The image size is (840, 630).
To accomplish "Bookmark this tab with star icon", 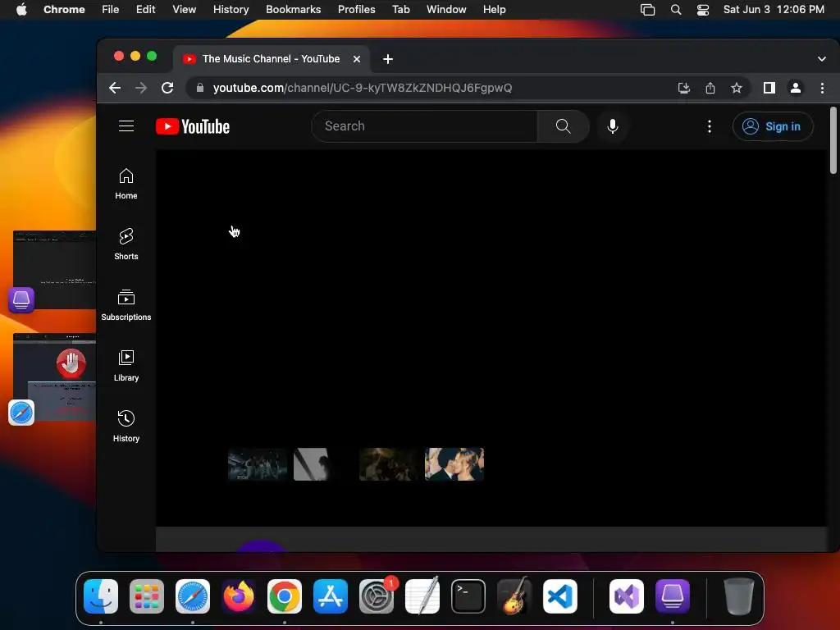I will pos(736,88).
